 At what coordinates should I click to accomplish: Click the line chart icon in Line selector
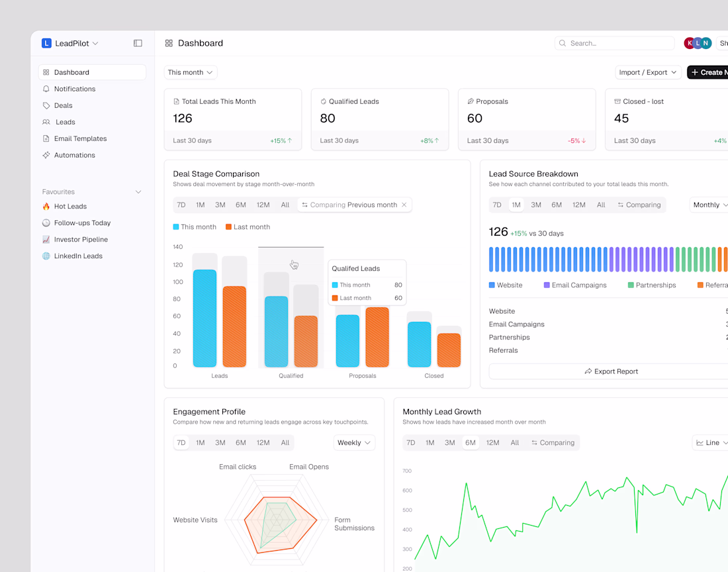pos(700,443)
